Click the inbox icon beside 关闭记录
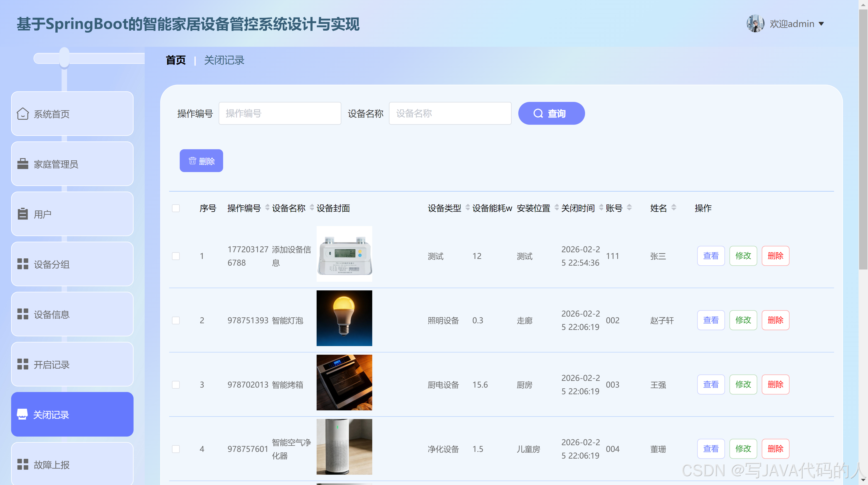This screenshot has height=485, width=868. 23,414
